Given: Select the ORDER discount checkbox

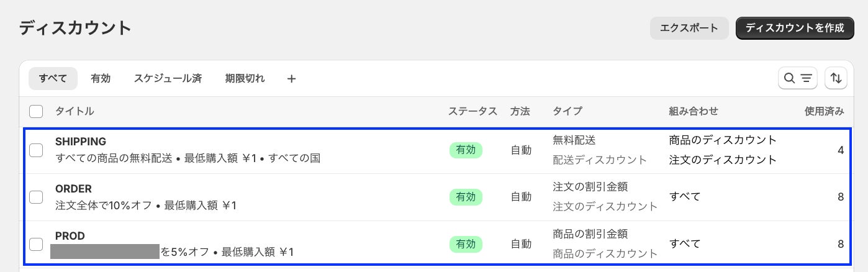Looking at the screenshot, I should point(36,197).
